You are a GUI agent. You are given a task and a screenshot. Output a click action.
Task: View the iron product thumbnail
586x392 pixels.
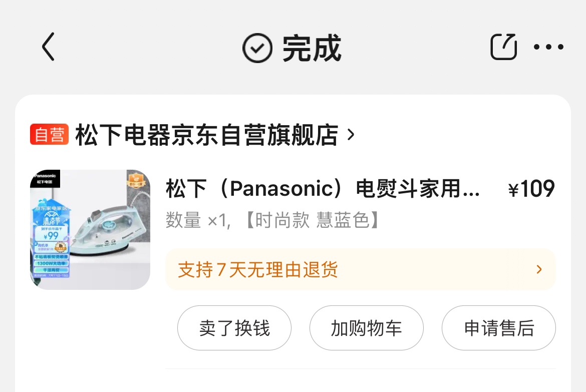coord(90,230)
